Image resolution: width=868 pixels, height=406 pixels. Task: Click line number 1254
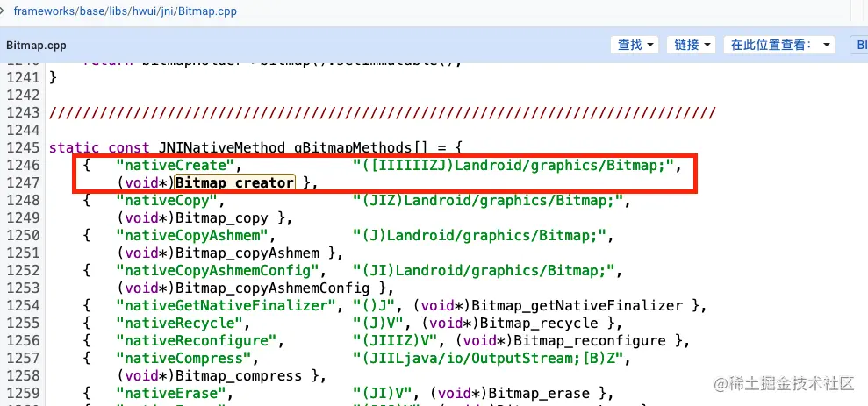pos(23,305)
